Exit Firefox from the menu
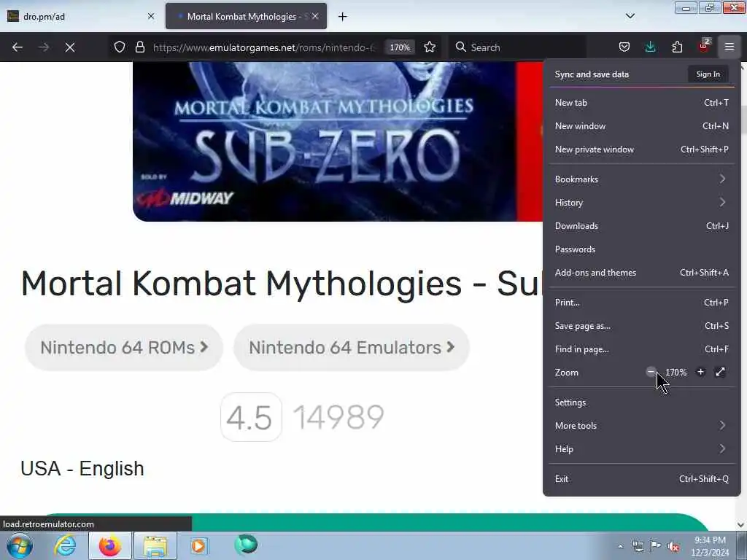The width and height of the screenshot is (747, 560). point(642,479)
